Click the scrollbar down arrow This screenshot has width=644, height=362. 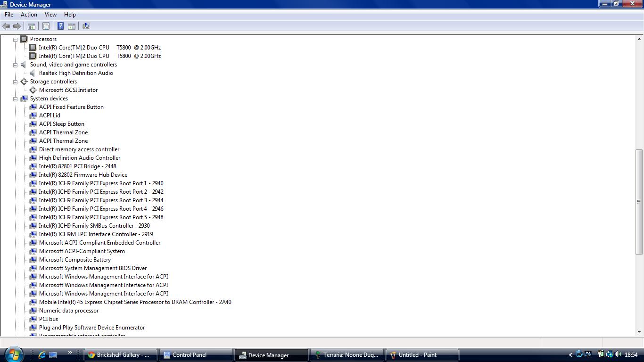click(x=639, y=332)
